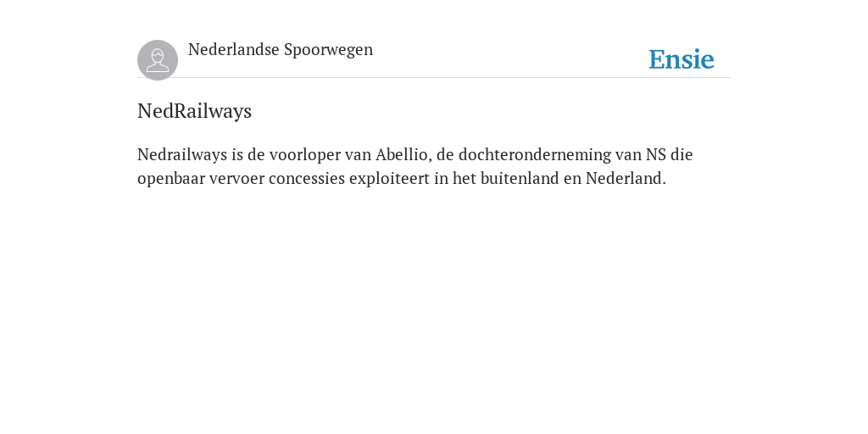Screen dimensions: 868x434
Task: Click the person silhouette inside the avatar
Action: (x=158, y=61)
